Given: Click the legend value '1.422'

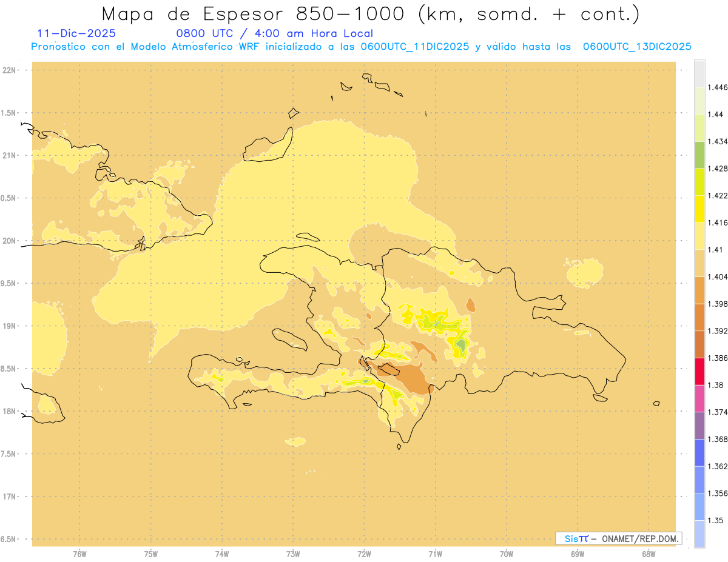Looking at the screenshot, I should pyautogui.click(x=718, y=195).
